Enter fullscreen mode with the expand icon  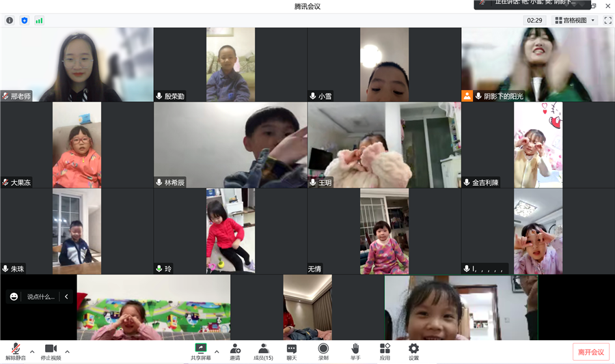(607, 20)
